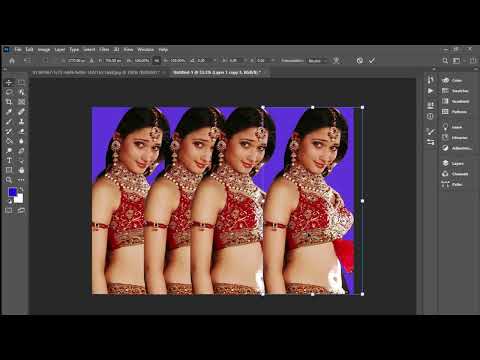The height and width of the screenshot is (360, 480).
Task: Open the Edit Toolbar three-dots menu
Action: [21, 180]
